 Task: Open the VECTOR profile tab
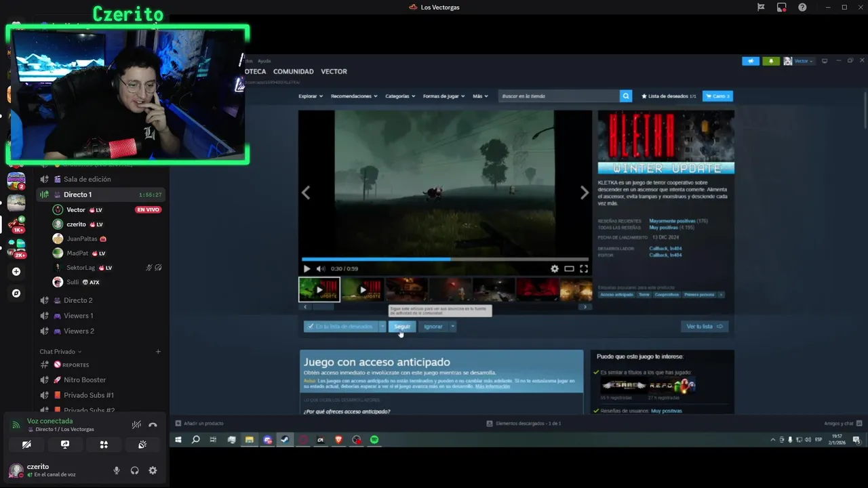tap(334, 71)
